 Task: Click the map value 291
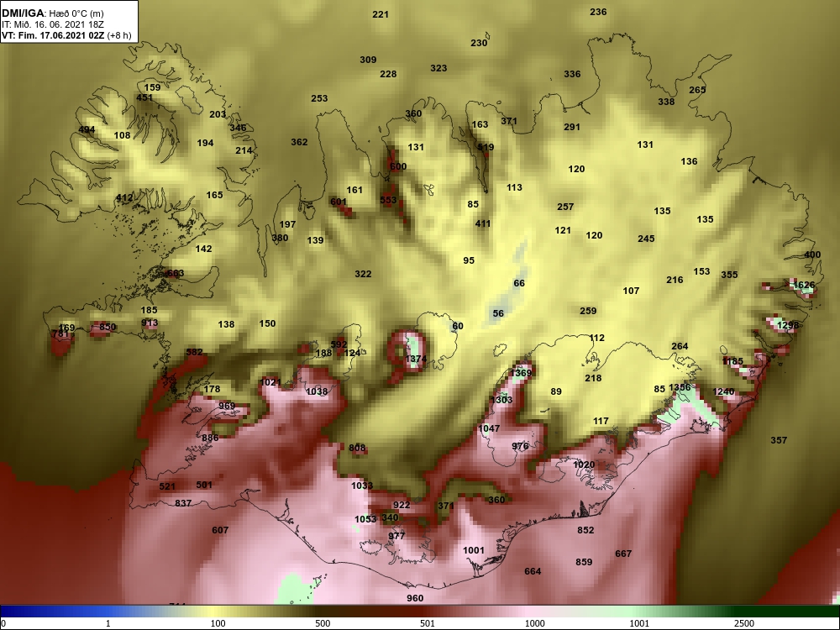click(x=572, y=127)
